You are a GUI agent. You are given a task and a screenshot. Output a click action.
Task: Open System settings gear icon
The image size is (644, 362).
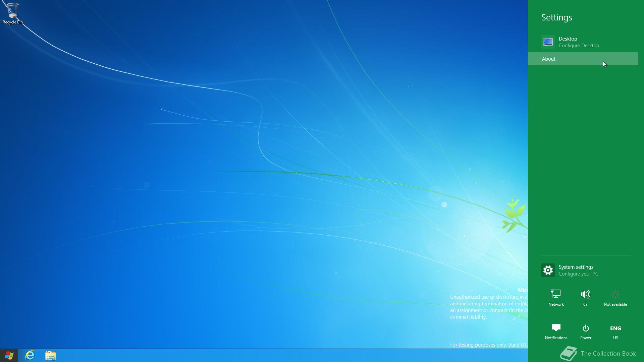pyautogui.click(x=548, y=270)
